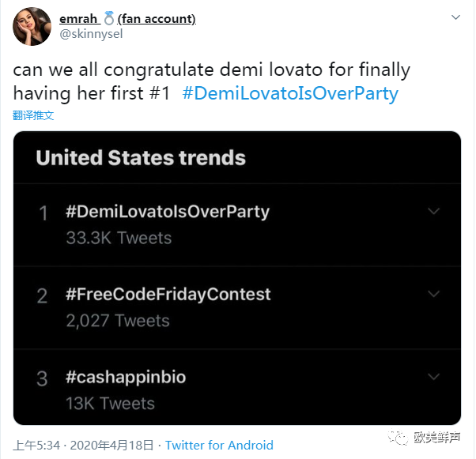Expand chevron next to #cashappinbio trend
476x459 pixels.
433,376
